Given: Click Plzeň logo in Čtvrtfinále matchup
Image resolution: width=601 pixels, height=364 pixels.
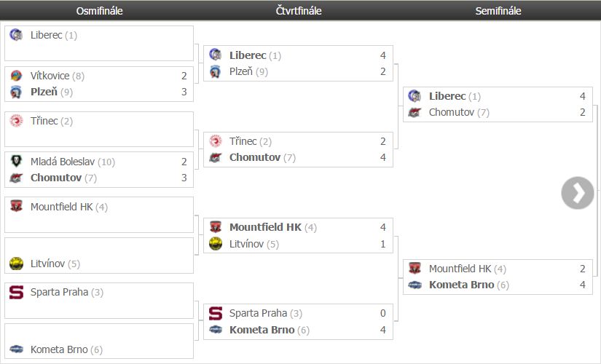Looking at the screenshot, I should coord(215,71).
